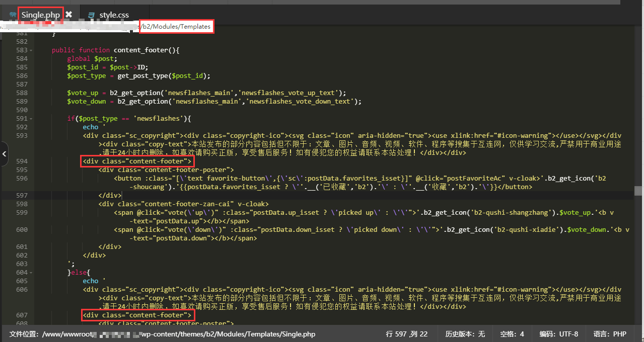Open 历史版本 history versions in status bar

coord(465,334)
